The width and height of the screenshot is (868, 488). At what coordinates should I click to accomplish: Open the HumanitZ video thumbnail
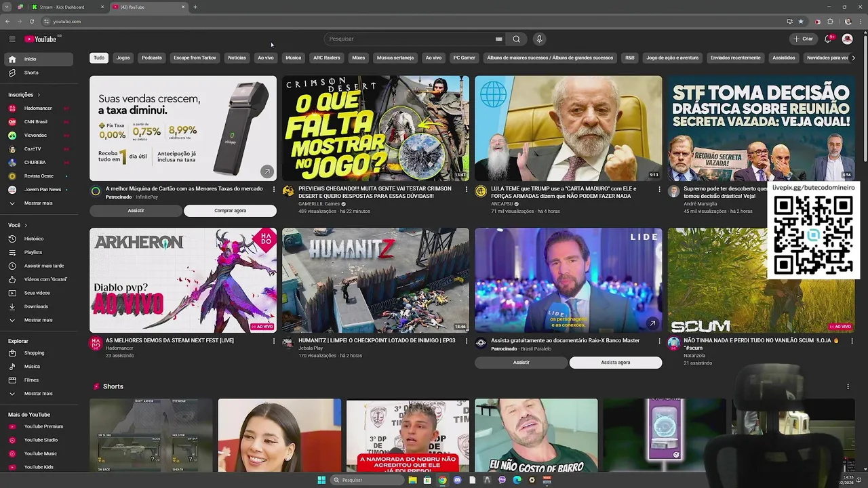376,280
